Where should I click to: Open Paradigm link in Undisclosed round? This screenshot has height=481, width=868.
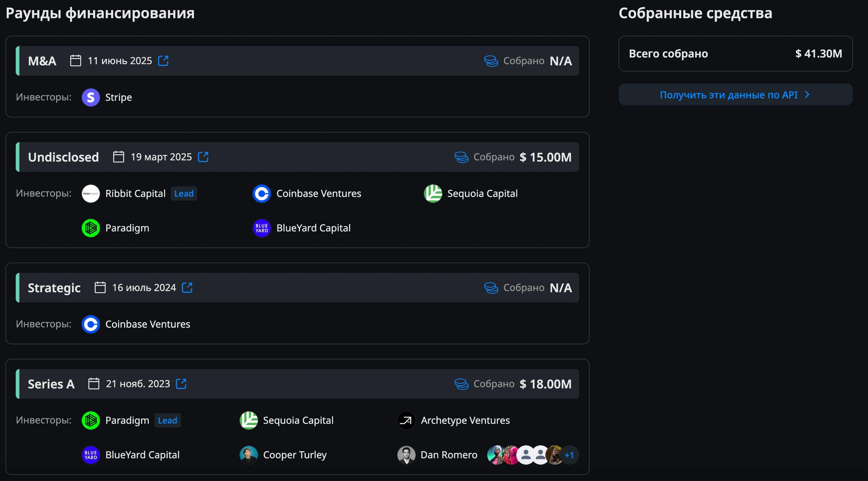coord(127,228)
